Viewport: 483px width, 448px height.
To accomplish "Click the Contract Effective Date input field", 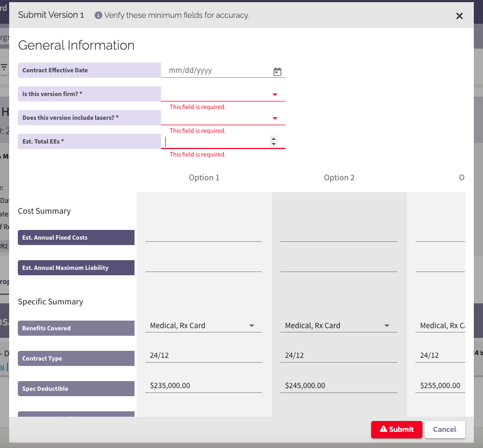I will click(216, 70).
